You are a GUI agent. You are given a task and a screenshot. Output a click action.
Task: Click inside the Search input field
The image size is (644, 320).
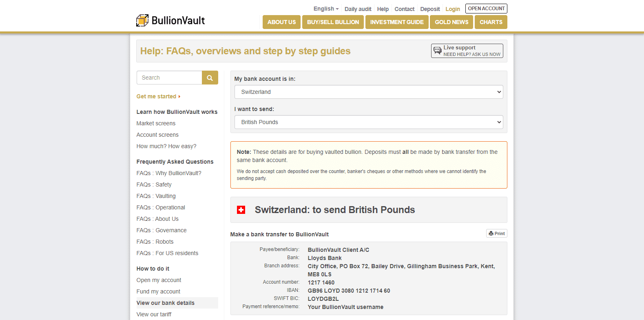pyautogui.click(x=169, y=78)
